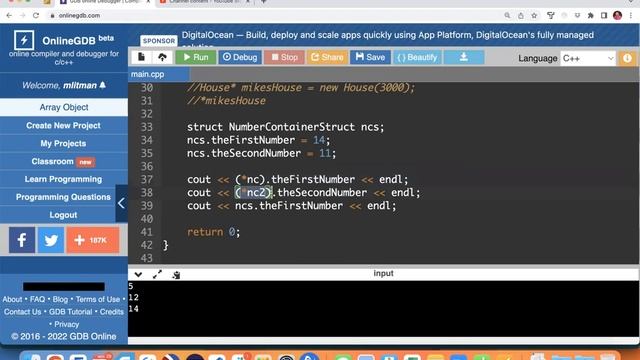Image resolution: width=640 pixels, height=360 pixels.
Task: Click the orange info icon
Action: [627, 58]
